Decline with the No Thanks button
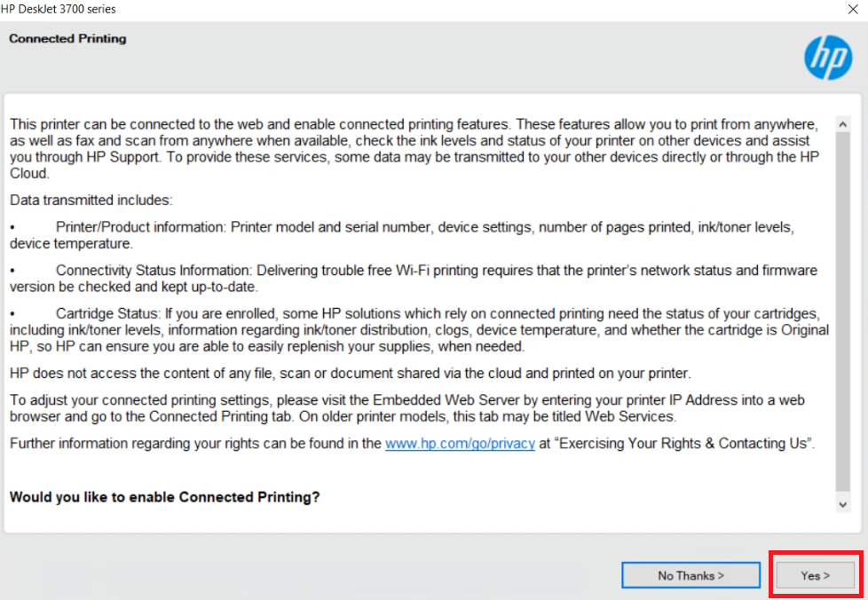This screenshot has height=600, width=868. [690, 575]
